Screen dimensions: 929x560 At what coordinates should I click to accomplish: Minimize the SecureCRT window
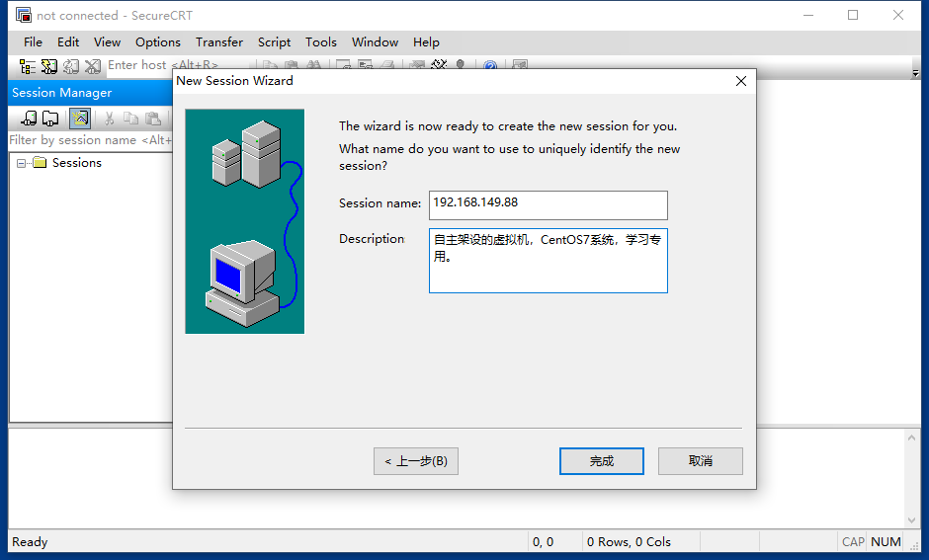pos(808,16)
